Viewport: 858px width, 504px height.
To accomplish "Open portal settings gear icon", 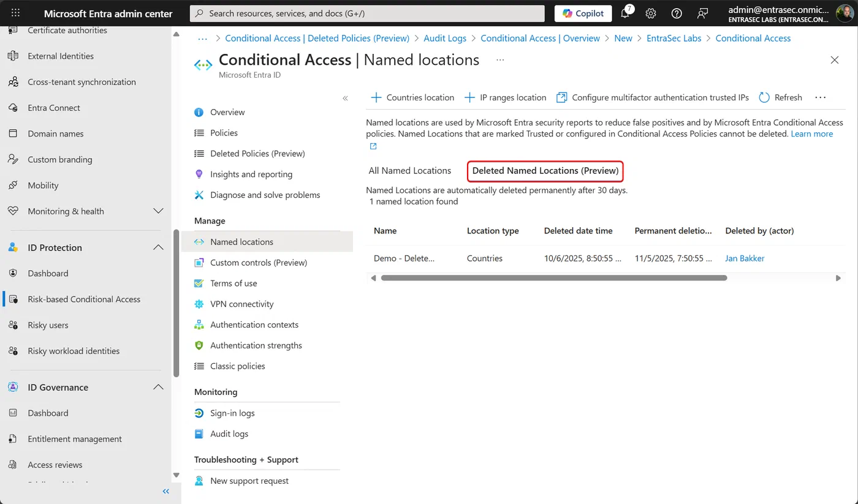I will click(x=651, y=13).
